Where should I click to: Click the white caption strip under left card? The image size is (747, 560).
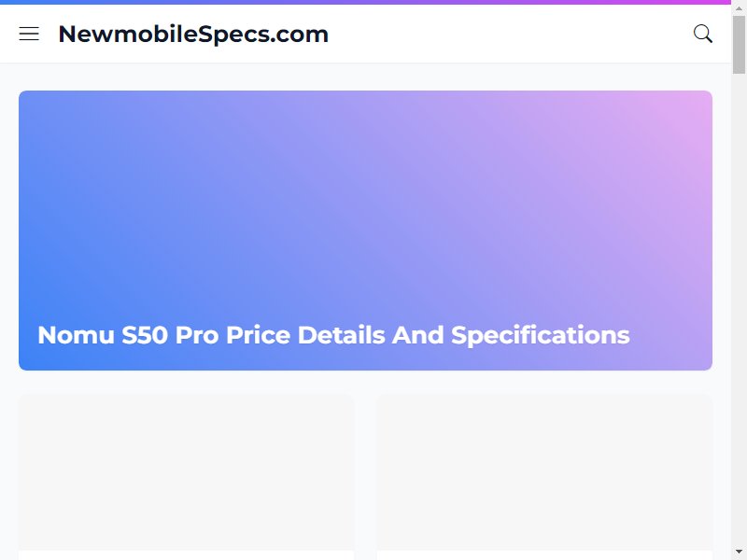[186, 555]
